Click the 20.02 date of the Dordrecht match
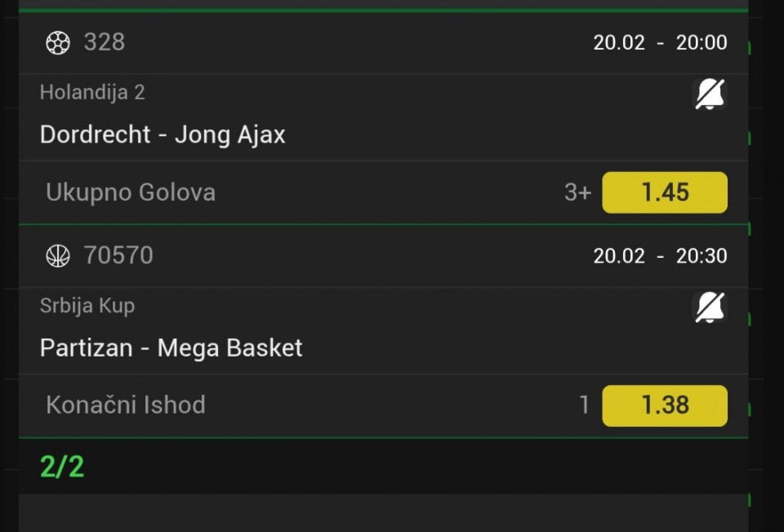This screenshot has width=784, height=532. tap(619, 43)
